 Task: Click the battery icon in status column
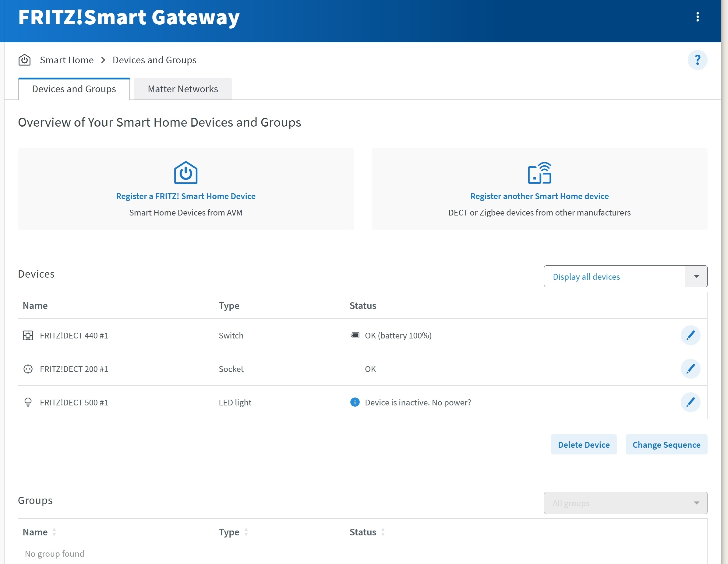pos(355,335)
